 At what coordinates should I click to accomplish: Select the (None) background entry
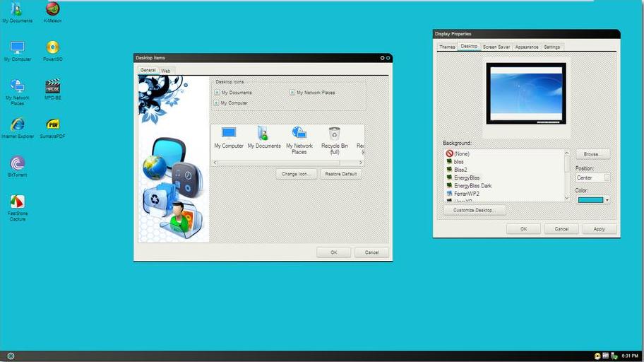[x=462, y=154]
